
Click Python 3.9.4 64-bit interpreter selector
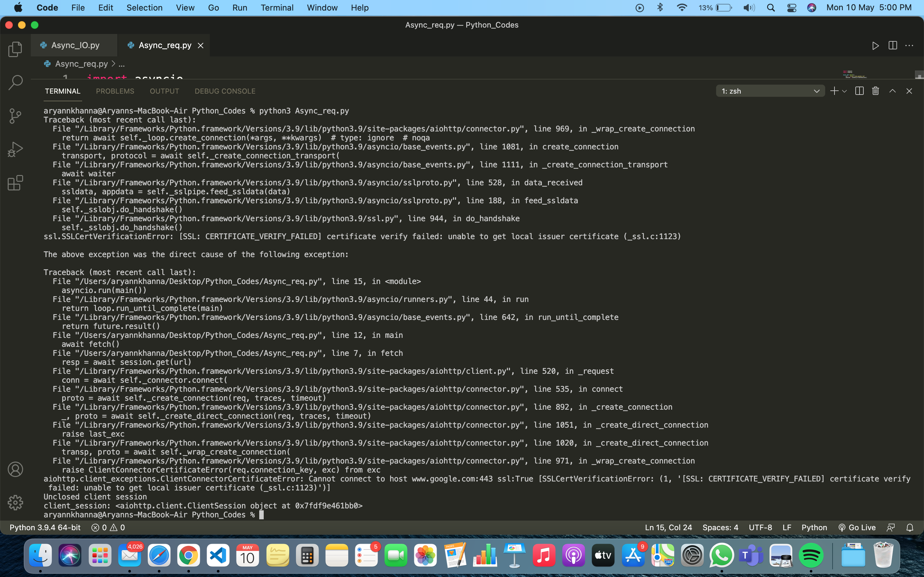tap(45, 527)
